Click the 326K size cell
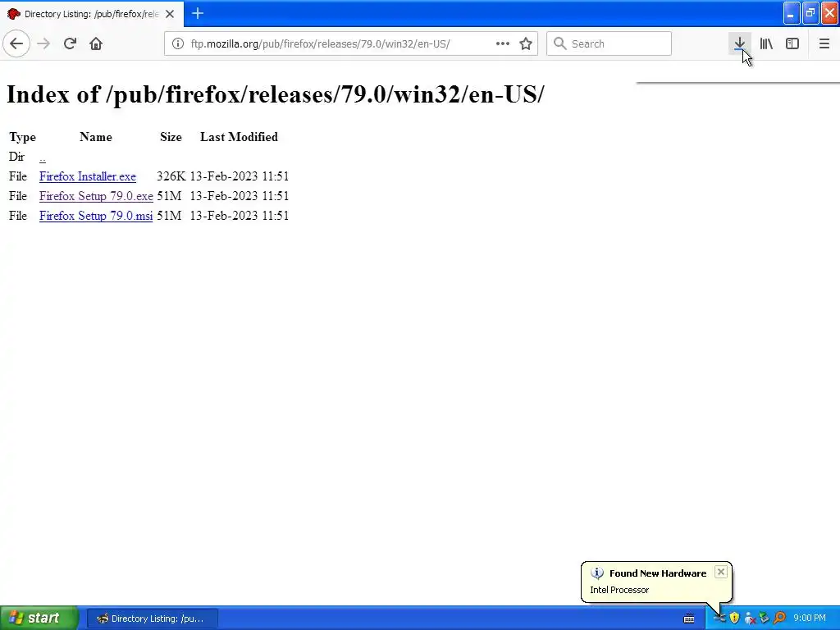The image size is (840, 630). tap(171, 177)
